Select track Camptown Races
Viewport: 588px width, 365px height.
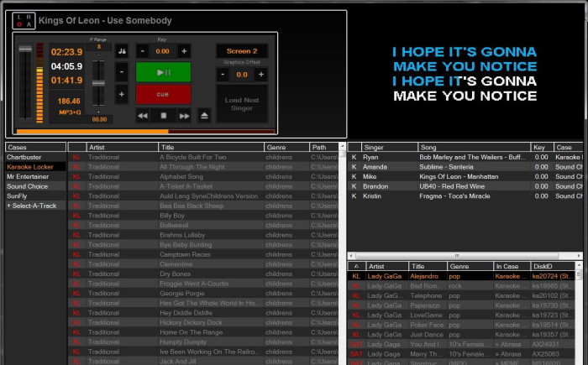click(203, 254)
